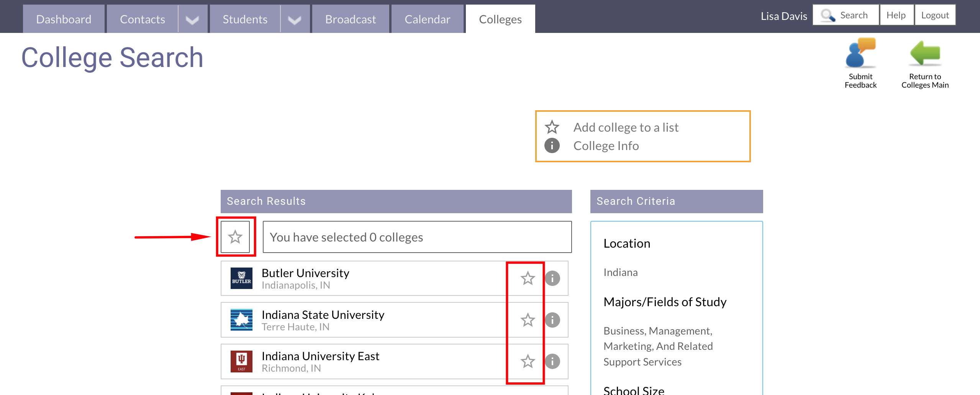This screenshot has height=395, width=980.
Task: Open College Info for Indiana State University
Action: point(552,320)
